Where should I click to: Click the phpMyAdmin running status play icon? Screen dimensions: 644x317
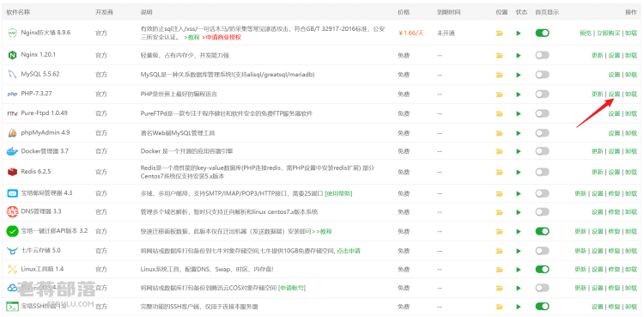point(519,133)
